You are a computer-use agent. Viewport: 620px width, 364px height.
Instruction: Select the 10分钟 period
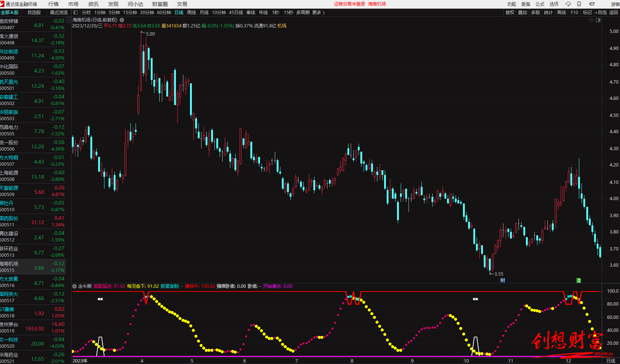pos(219,13)
